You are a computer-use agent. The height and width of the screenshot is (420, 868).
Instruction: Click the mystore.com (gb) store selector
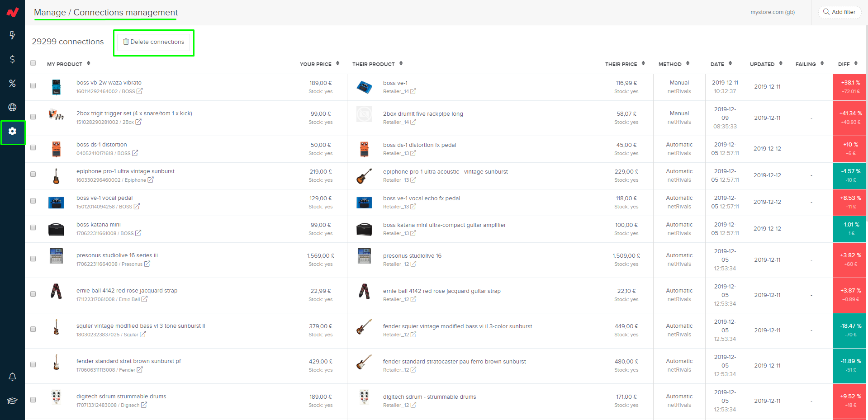click(x=773, y=12)
